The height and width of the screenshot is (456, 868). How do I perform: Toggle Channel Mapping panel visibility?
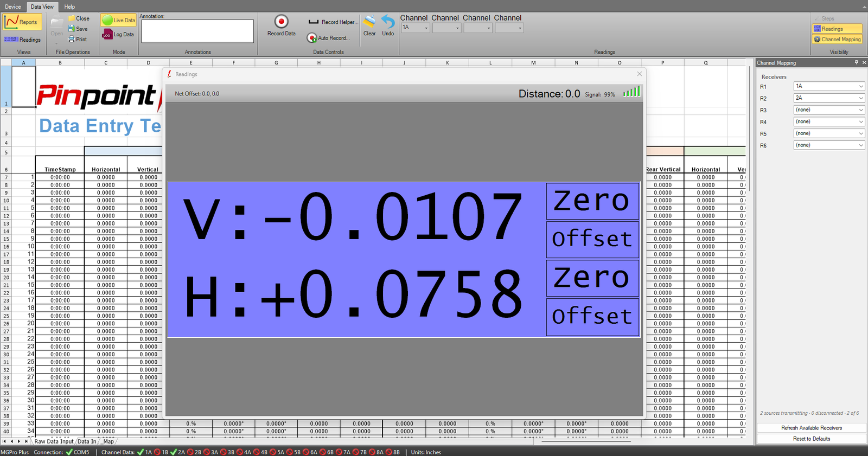[837, 39]
